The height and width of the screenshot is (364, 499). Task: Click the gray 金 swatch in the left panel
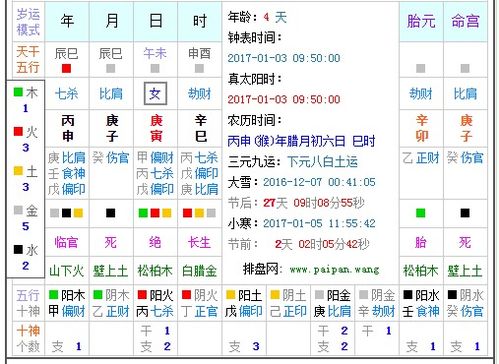coord(18,210)
